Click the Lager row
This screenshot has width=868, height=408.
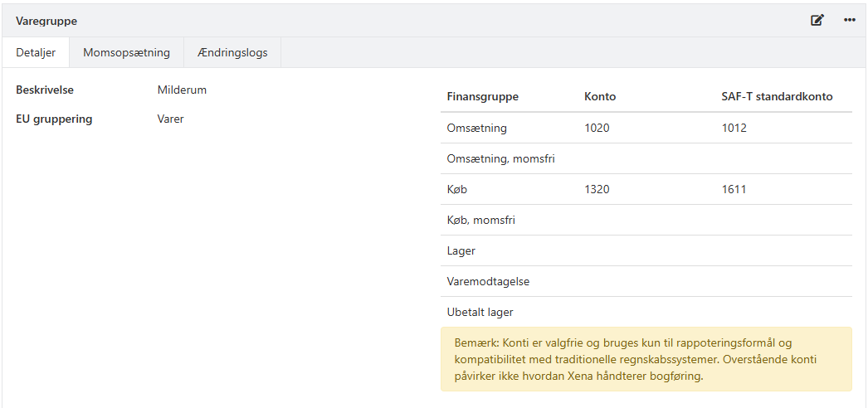pyautogui.click(x=461, y=250)
